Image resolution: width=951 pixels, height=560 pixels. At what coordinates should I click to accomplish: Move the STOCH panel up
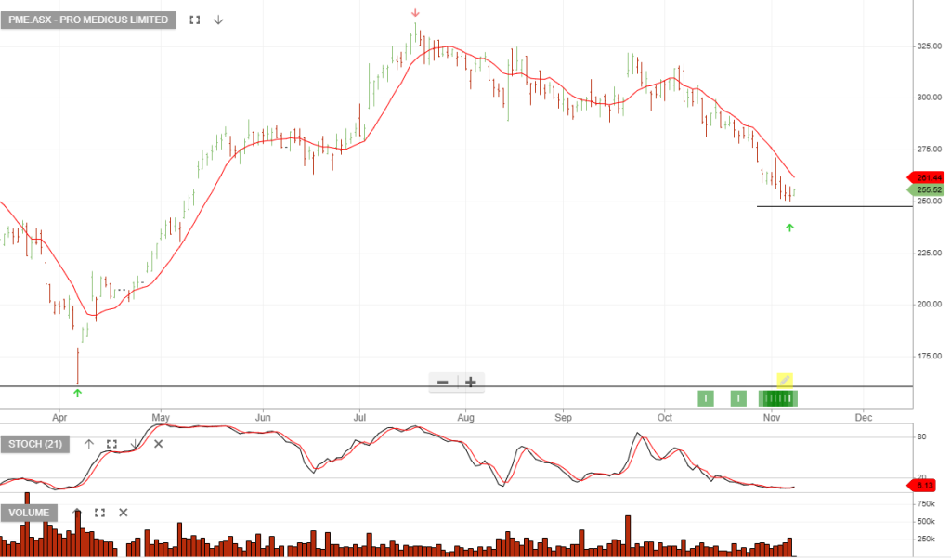coord(89,444)
